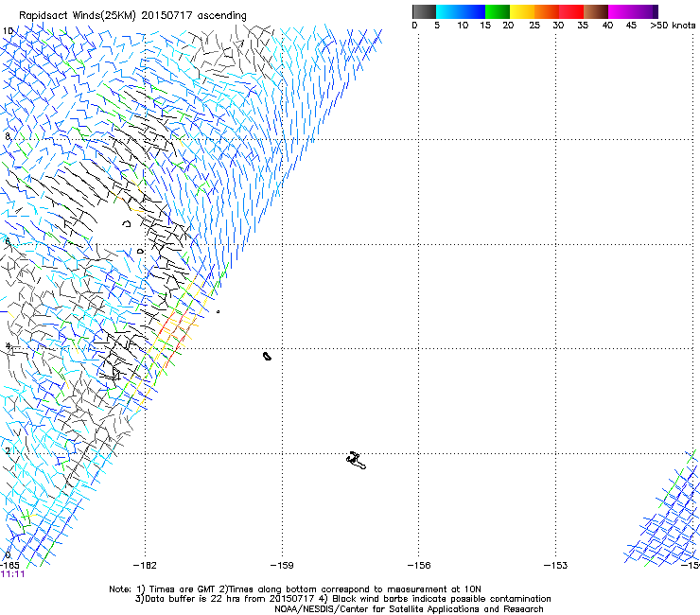Pick the cyan-blue 5-15 knot legend band
The image size is (700, 615).
[461, 11]
